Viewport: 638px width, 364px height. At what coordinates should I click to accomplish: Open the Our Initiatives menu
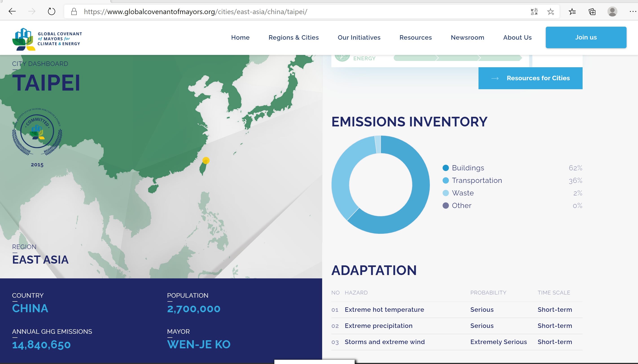(359, 37)
